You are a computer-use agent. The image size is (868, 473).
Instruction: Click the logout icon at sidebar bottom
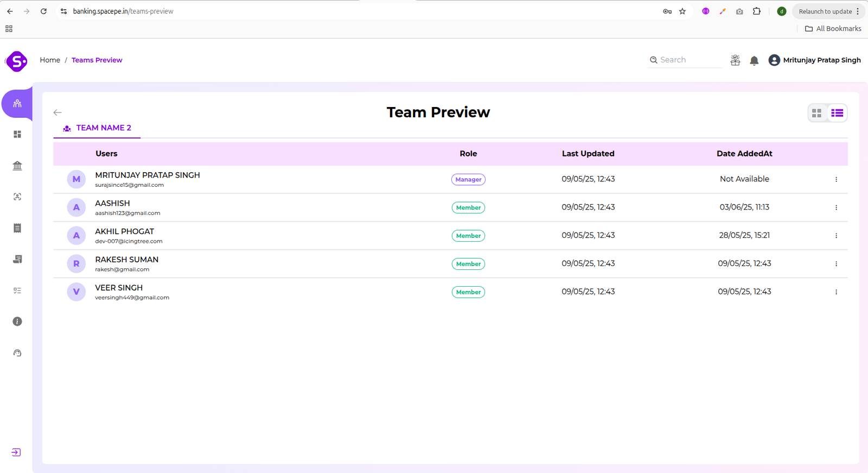[16, 452]
